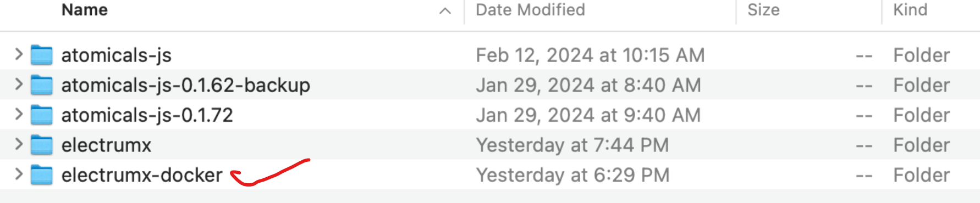Expand the electrumx-docker folder chevron

[19, 174]
